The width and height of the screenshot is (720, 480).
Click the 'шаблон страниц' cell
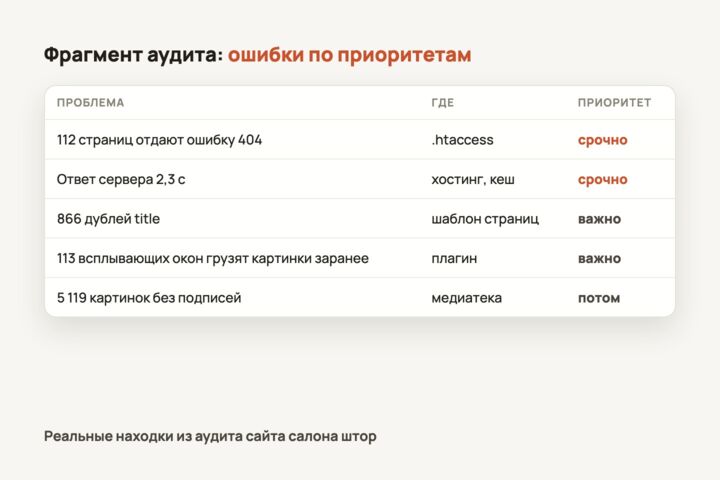point(485,219)
